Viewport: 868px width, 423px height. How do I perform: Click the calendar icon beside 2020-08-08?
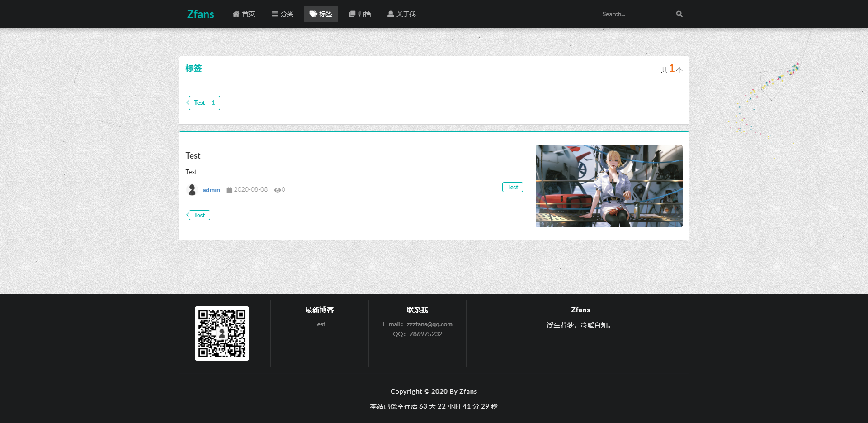tap(229, 190)
